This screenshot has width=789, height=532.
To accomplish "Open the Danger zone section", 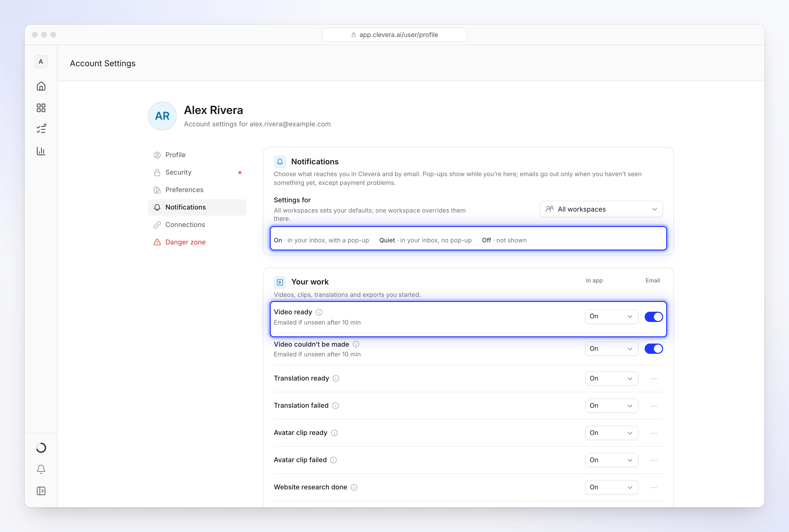I will click(x=197, y=242).
